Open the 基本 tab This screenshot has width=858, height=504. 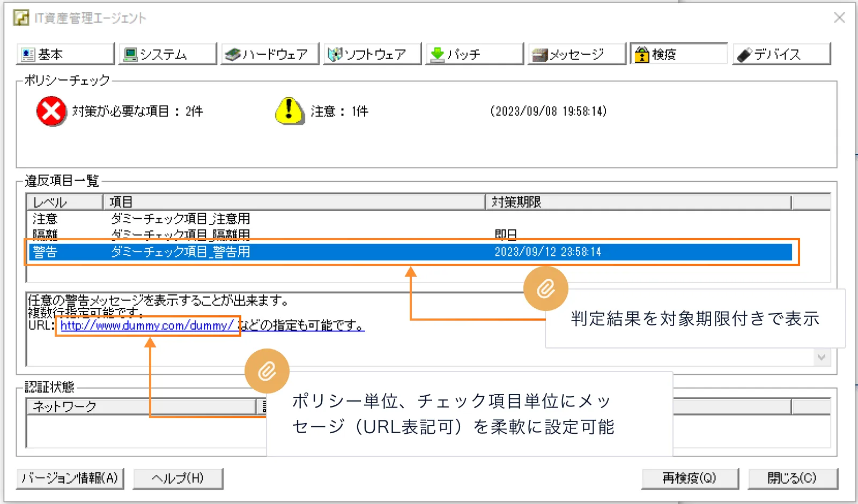coord(65,54)
